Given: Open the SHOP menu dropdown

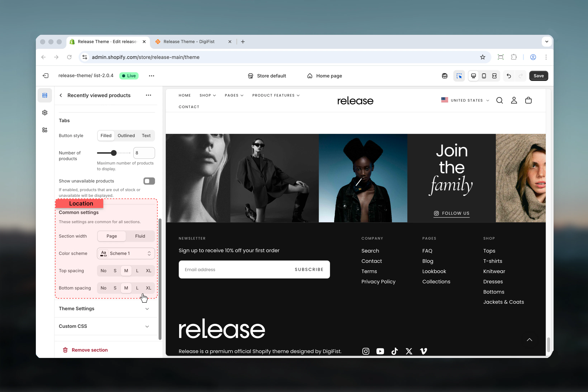Looking at the screenshot, I should tap(208, 95).
